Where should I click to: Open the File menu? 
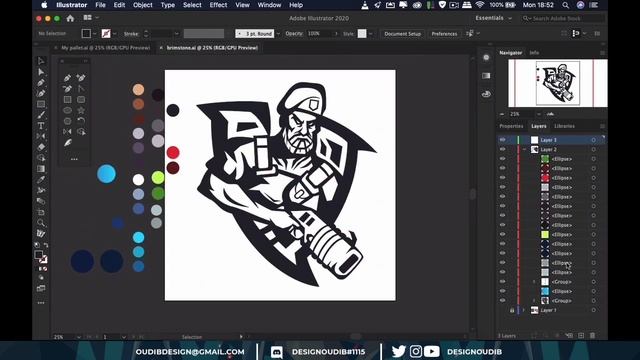pos(100,5)
